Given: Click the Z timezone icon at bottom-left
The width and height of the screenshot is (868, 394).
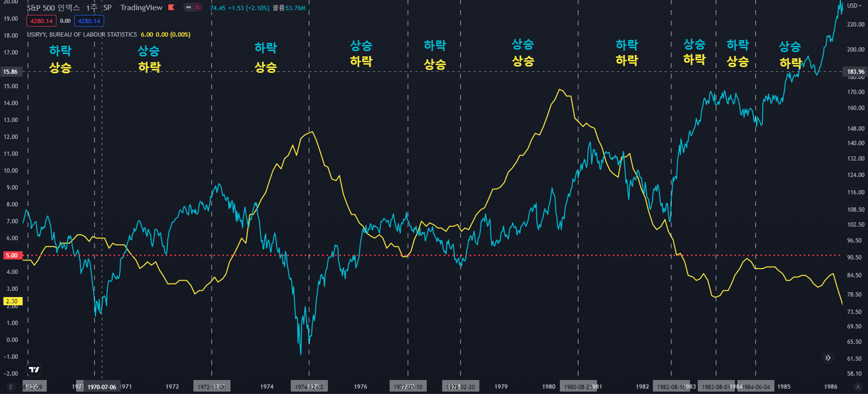Looking at the screenshot, I should point(10,387).
